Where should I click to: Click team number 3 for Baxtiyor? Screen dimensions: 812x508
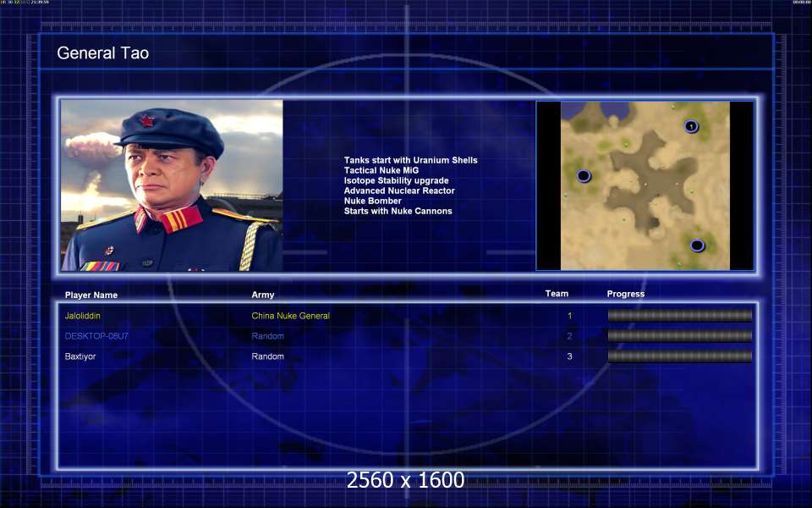569,356
